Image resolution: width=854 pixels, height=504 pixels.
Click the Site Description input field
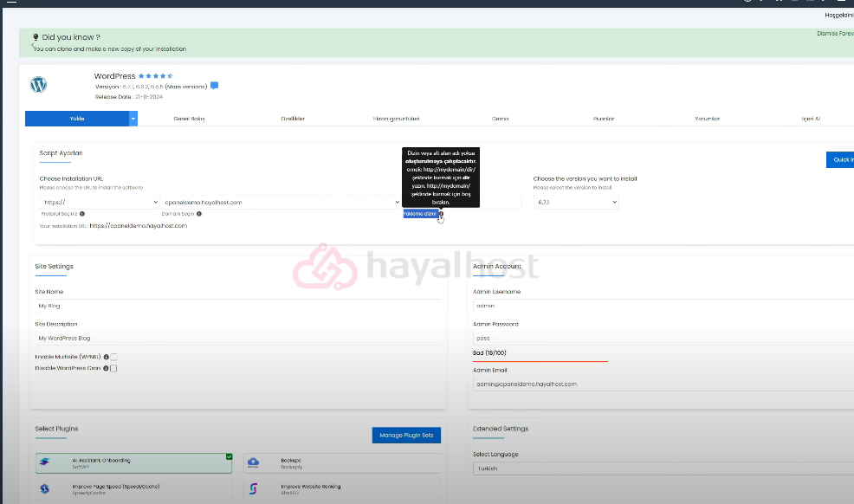click(238, 338)
